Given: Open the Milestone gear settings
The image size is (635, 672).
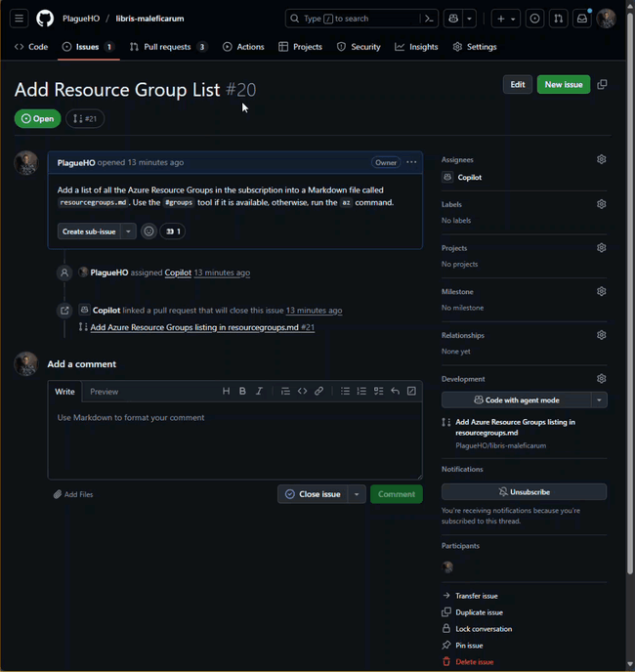Looking at the screenshot, I should 601,291.
